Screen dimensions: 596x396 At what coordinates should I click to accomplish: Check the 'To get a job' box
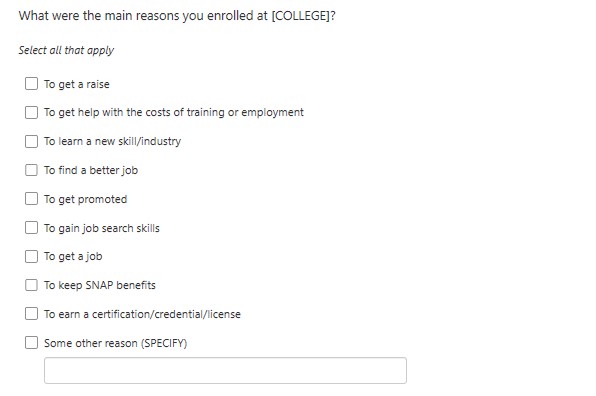31,256
